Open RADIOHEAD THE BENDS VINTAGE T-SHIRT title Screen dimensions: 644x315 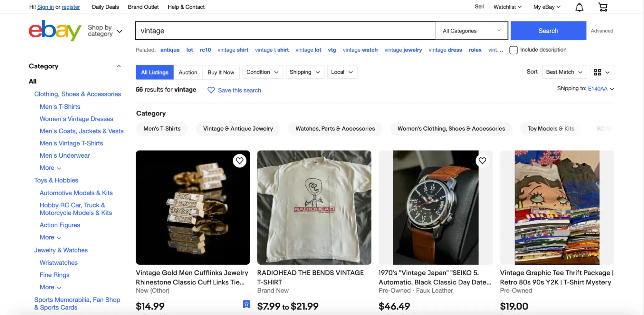[x=310, y=278]
